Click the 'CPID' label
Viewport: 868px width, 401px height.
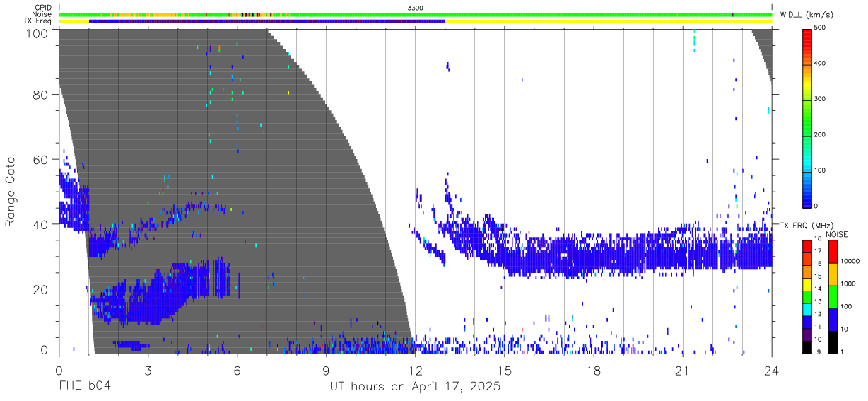[43, 7]
